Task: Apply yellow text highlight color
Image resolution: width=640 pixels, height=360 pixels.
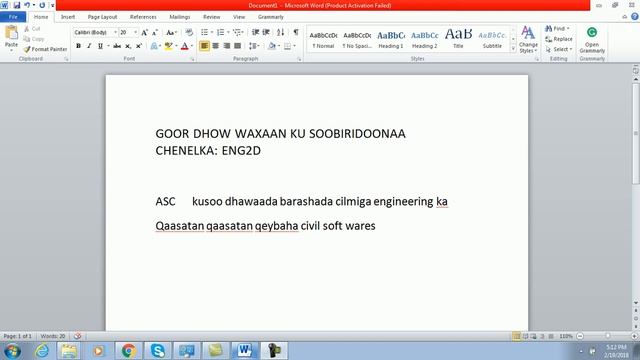Action: tap(169, 46)
